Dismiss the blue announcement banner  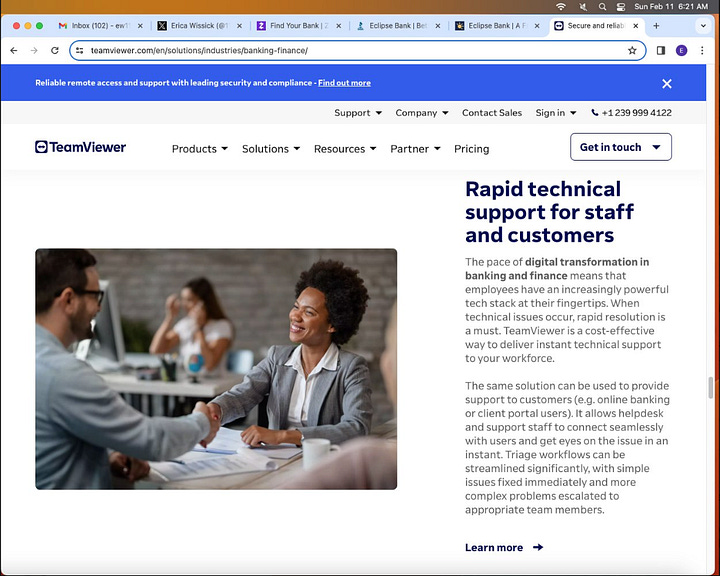tap(667, 83)
